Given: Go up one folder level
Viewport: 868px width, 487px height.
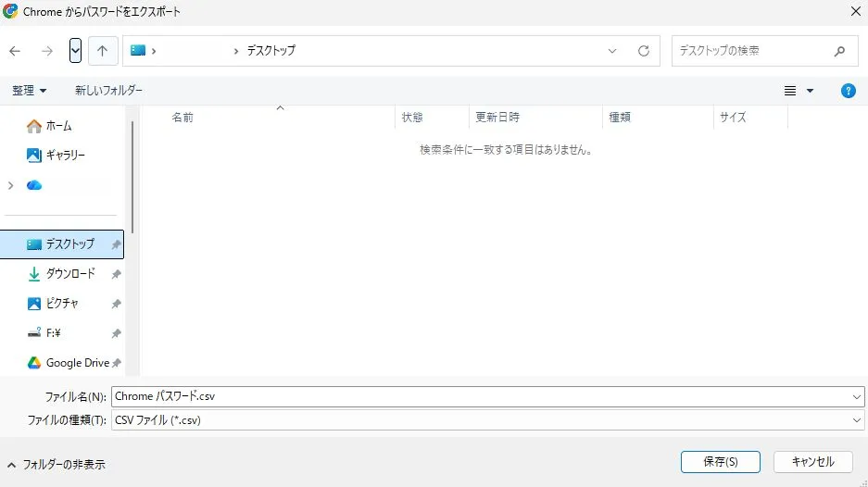Looking at the screenshot, I should coord(103,51).
